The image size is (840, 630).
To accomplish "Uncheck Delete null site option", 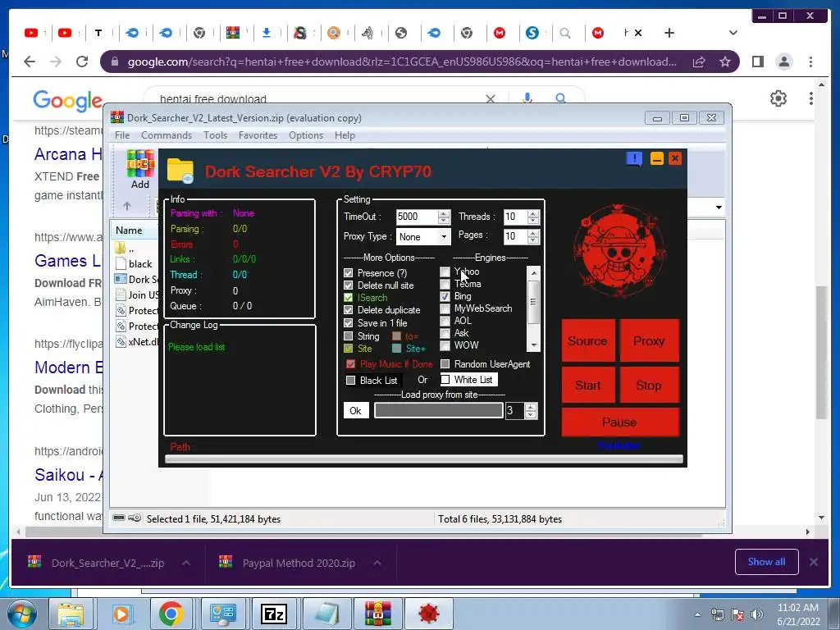I will coord(348,285).
